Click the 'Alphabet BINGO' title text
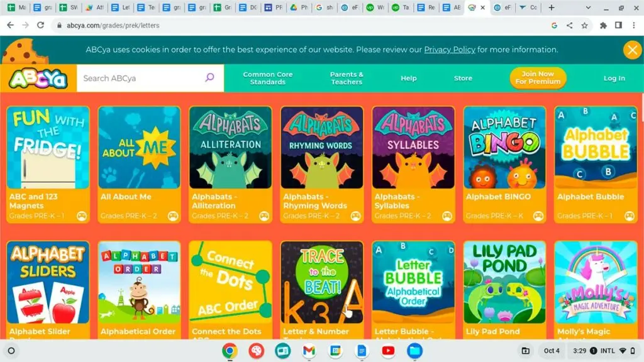This screenshot has height=362, width=644. coord(498,197)
